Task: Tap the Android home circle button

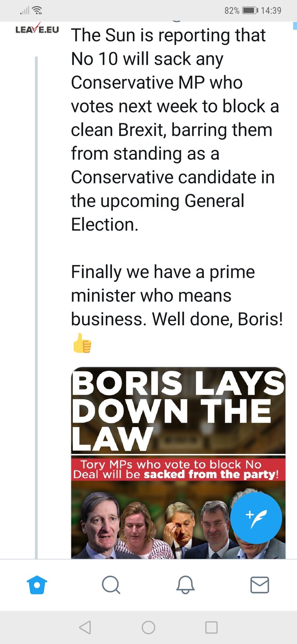Action: [148, 627]
